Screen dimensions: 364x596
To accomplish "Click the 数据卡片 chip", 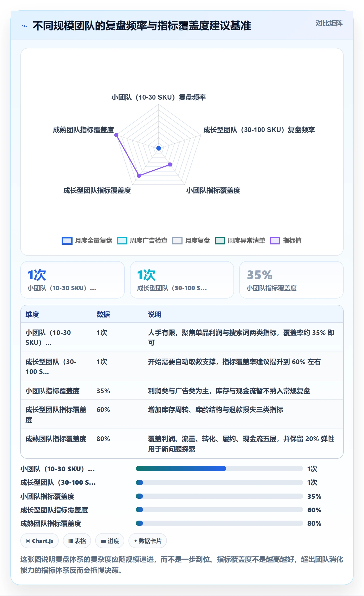I will pyautogui.click(x=148, y=541).
